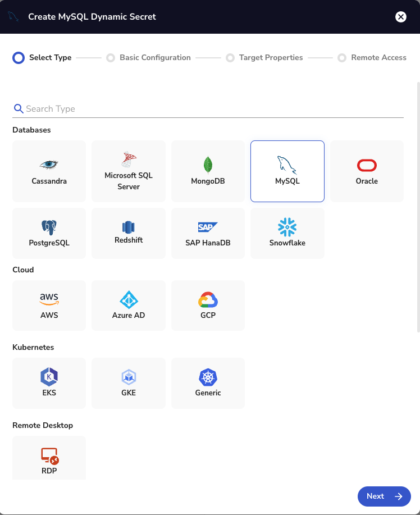Select the Snowflake database type
Screen dimensions: 420x515
(287, 233)
